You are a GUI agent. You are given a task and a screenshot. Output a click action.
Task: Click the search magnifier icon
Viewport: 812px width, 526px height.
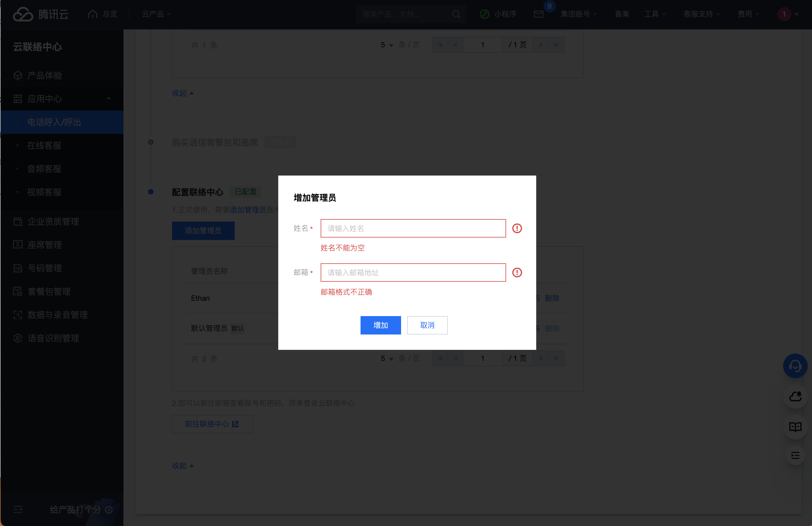456,14
